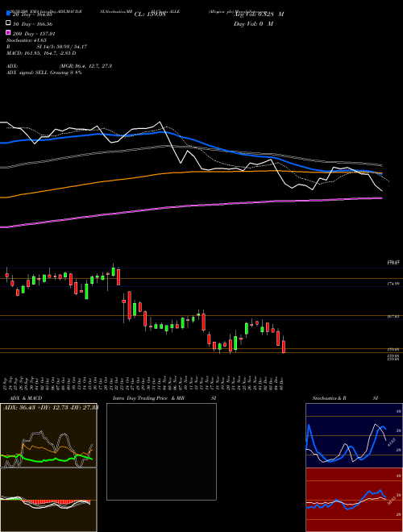Click the 'ADX signal: SELL Growing @ 8%' line
The width and height of the screenshot is (403, 532).
(x=44, y=73)
